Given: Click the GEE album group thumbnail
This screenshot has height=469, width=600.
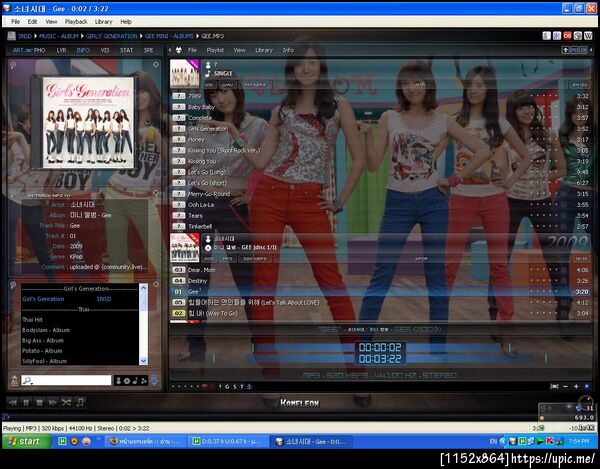Looking at the screenshot, I should pos(185,248).
